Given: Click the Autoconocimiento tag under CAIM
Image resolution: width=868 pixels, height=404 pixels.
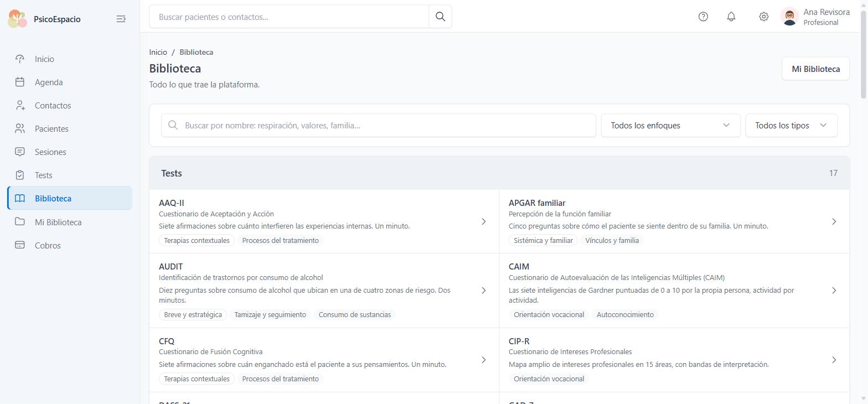Looking at the screenshot, I should click(625, 314).
